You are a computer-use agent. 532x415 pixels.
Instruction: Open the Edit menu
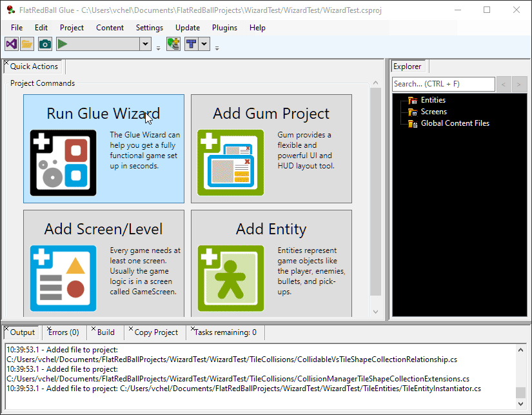click(41, 28)
